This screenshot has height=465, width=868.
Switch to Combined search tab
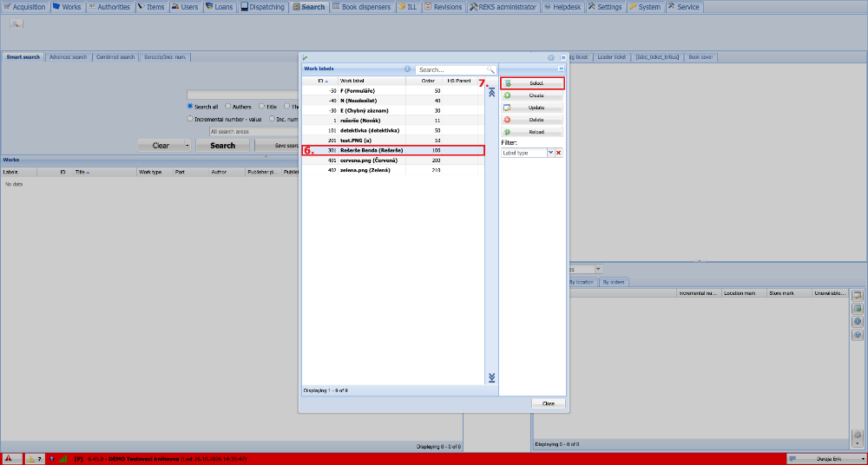click(115, 56)
